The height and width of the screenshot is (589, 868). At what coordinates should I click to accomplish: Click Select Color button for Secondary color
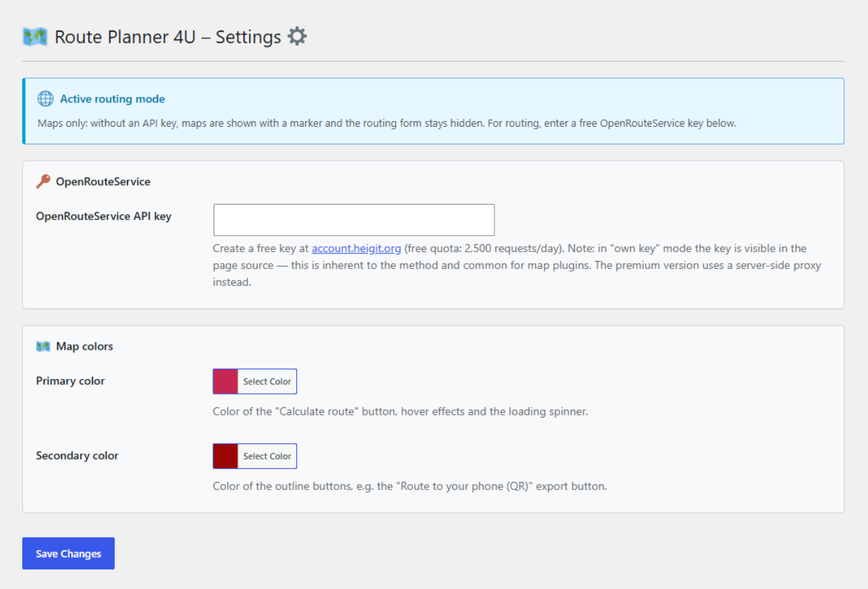[267, 456]
